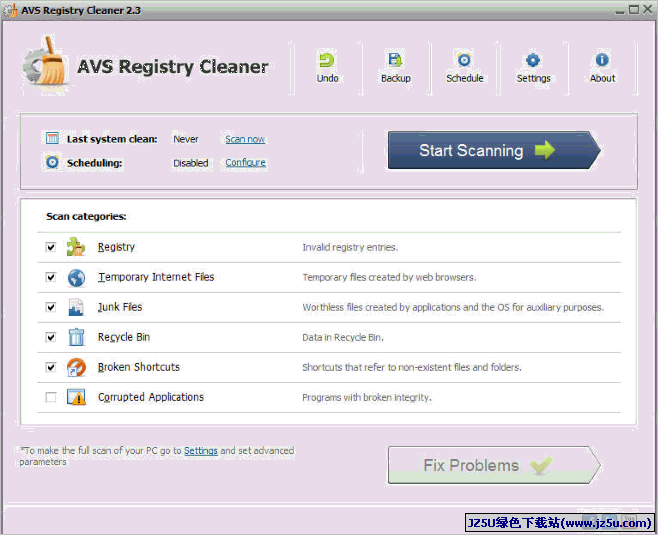658x535 pixels.
Task: Uncheck Temporary Internet Files checkbox
Action: tap(51, 277)
